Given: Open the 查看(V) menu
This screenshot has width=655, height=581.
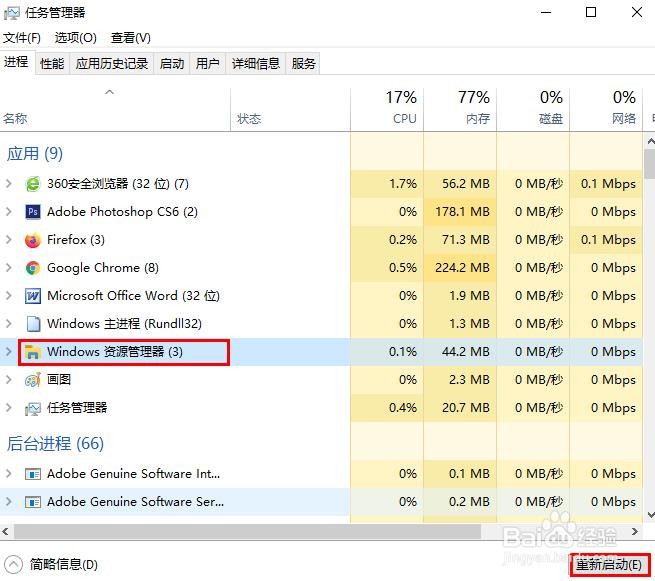Looking at the screenshot, I should [131, 38].
